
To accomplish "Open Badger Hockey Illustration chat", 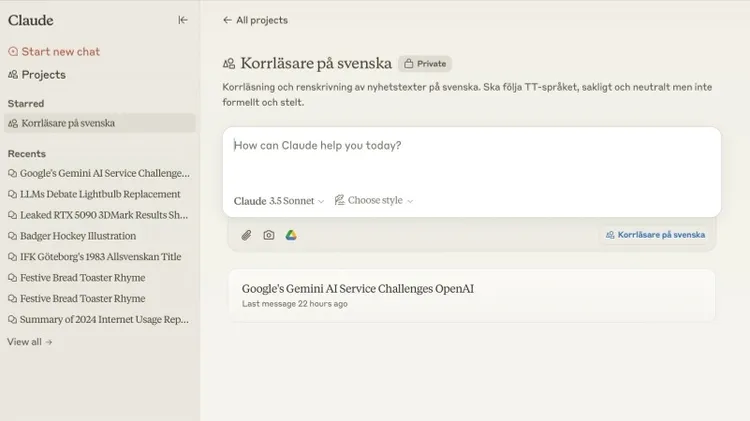I will [72, 236].
